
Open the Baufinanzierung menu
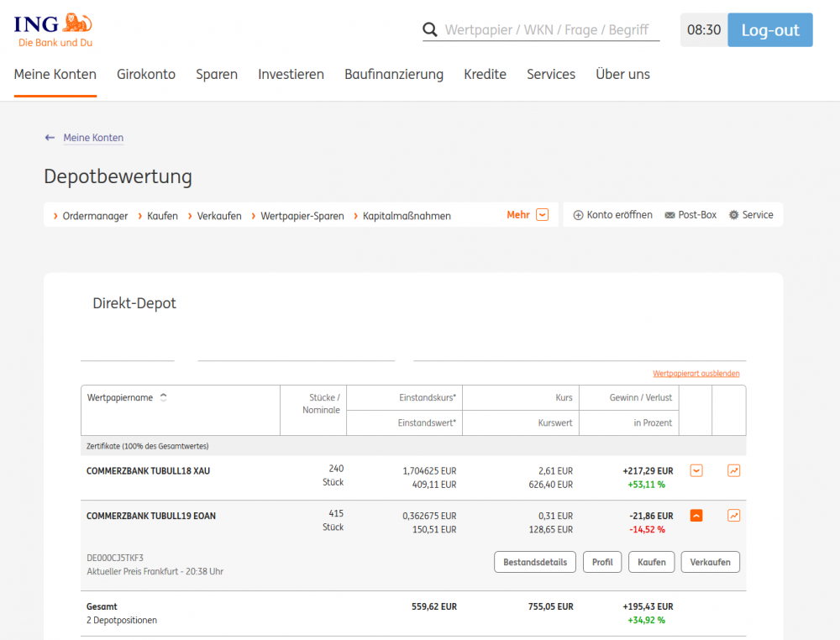[393, 74]
